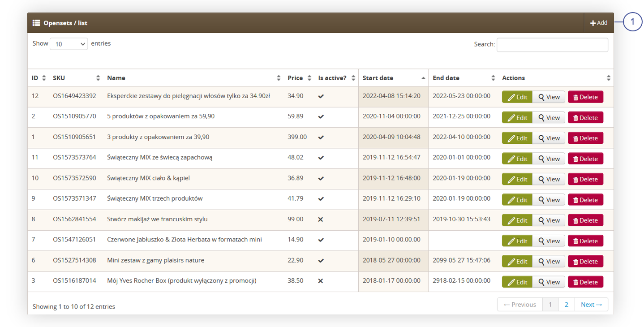Click start date 2019-07-11 12:39:51
Viewport: 644px width, 327px height.
391,219
